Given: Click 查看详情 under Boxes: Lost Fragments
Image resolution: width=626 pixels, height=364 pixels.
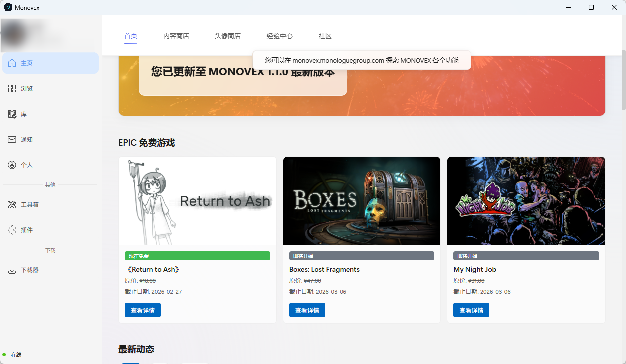Looking at the screenshot, I should coord(307,310).
